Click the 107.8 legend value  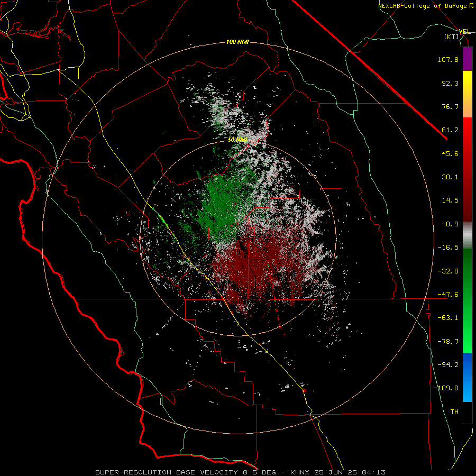click(448, 59)
